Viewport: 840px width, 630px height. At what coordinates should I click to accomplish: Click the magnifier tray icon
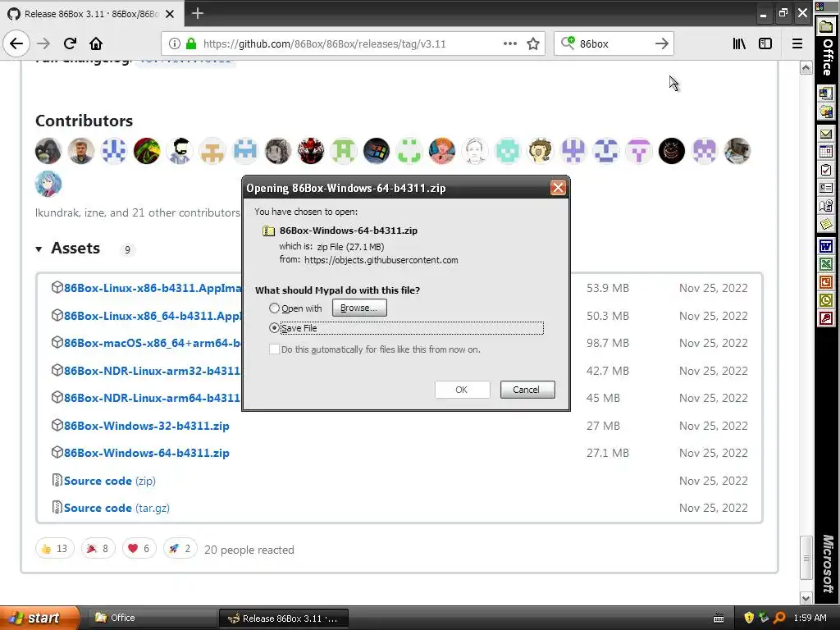(x=779, y=618)
